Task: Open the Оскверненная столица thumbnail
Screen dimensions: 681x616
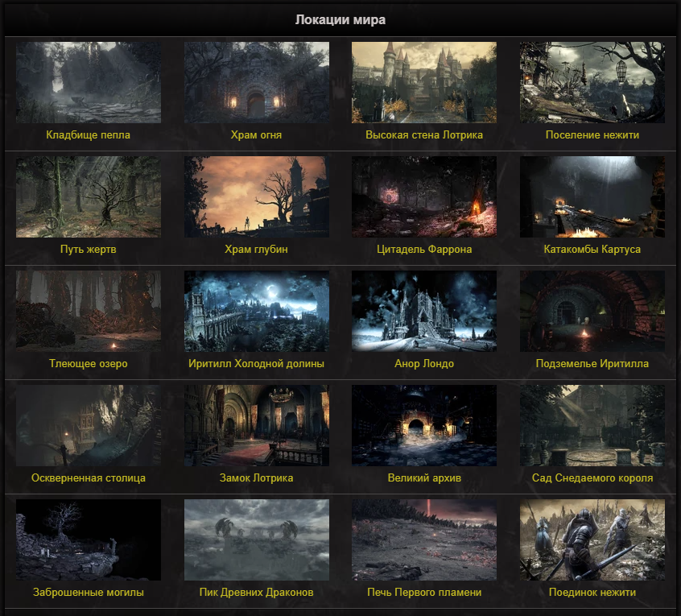Action: (x=89, y=425)
